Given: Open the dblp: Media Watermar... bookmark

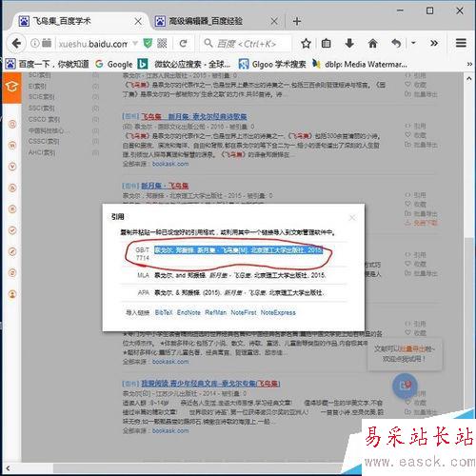Looking at the screenshot, I should click(x=360, y=64).
